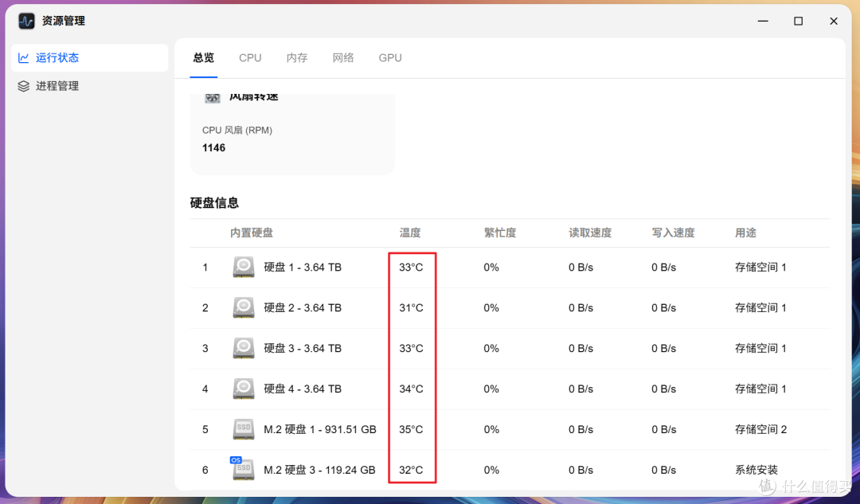Switch to the 内存 tab
Image resolution: width=860 pixels, height=504 pixels.
click(x=297, y=57)
